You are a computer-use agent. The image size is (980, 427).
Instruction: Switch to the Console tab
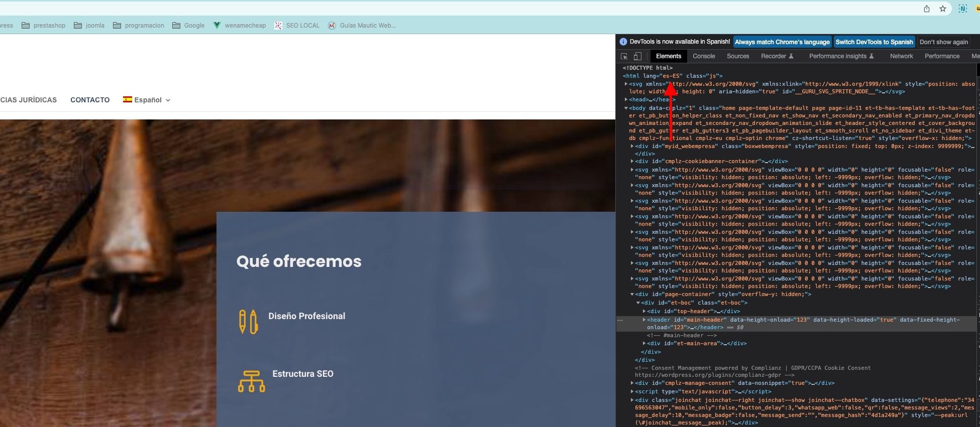[704, 56]
